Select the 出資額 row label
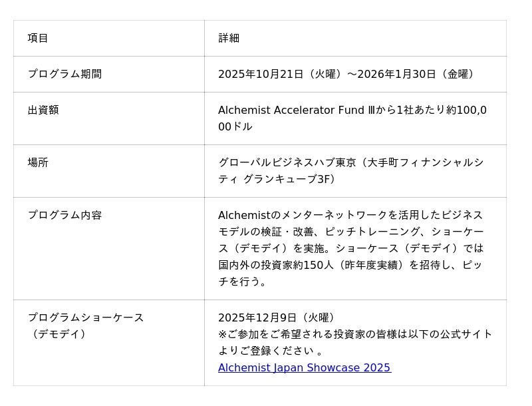532x406 pixels. pyautogui.click(x=43, y=110)
